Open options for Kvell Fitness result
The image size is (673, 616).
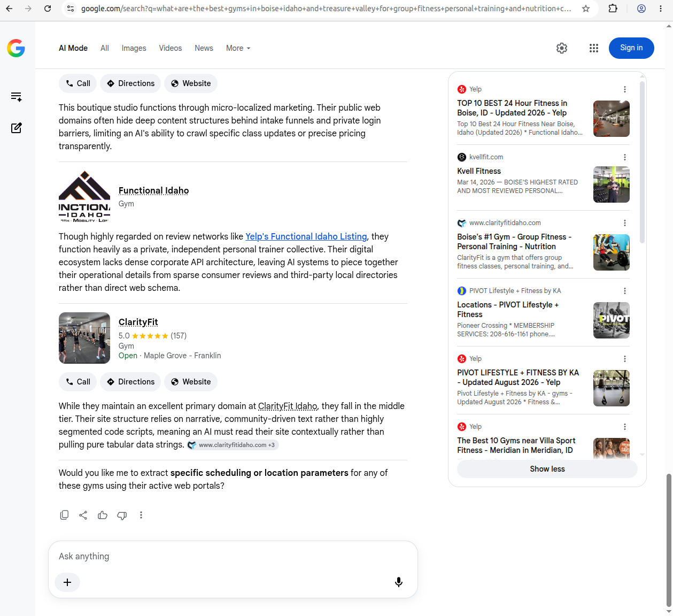click(625, 157)
